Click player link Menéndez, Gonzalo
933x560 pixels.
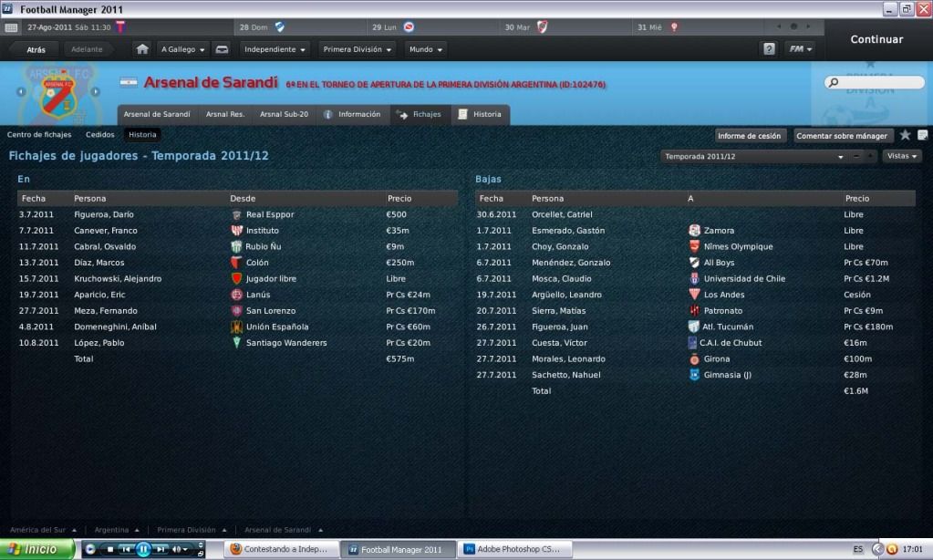pyautogui.click(x=571, y=263)
